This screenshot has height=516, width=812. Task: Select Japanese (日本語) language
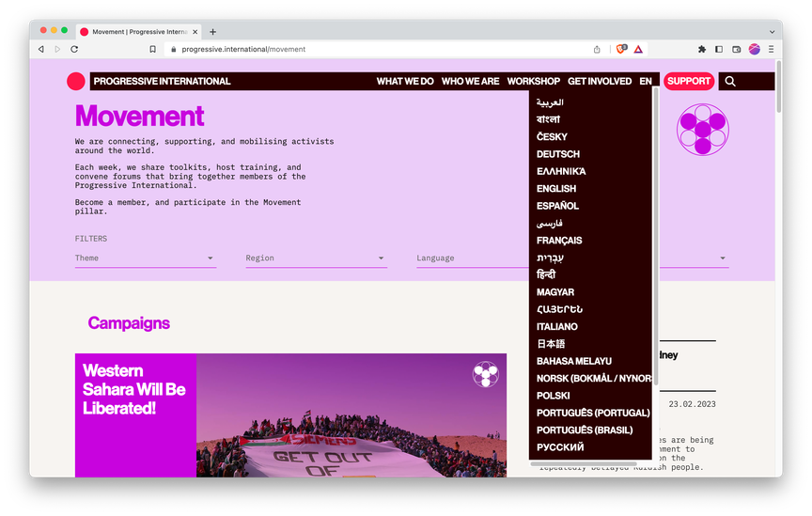click(551, 344)
